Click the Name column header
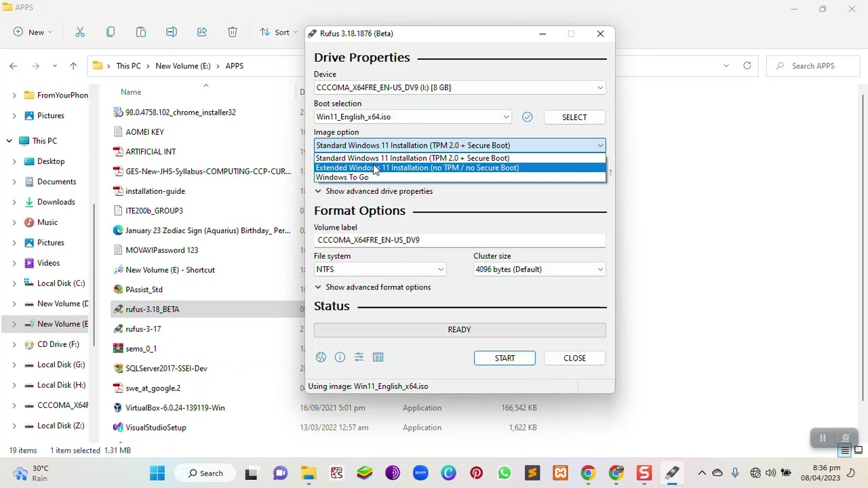The height and width of the screenshot is (488, 868). 131,92
